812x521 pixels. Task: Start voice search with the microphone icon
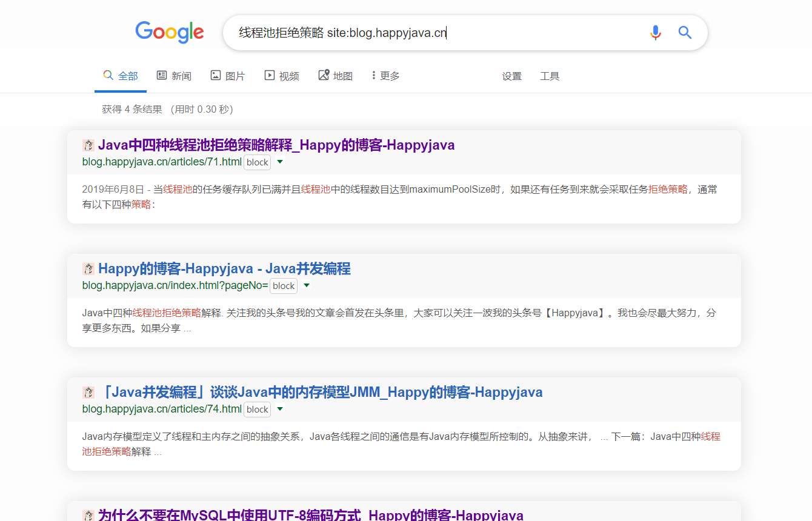coord(655,33)
